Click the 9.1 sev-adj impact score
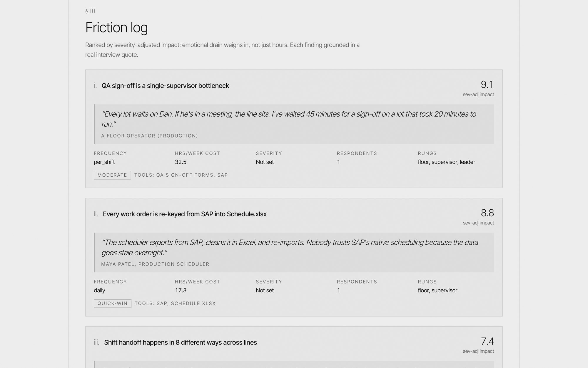 point(487,84)
